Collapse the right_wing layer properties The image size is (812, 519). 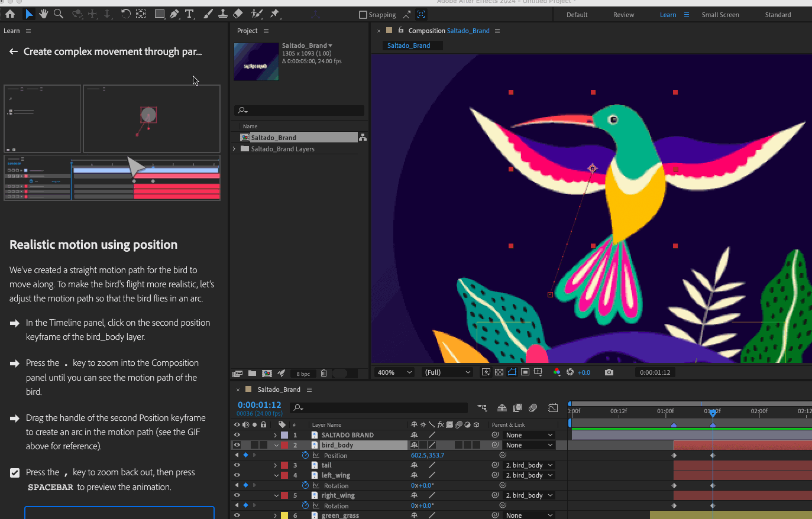pyautogui.click(x=276, y=495)
